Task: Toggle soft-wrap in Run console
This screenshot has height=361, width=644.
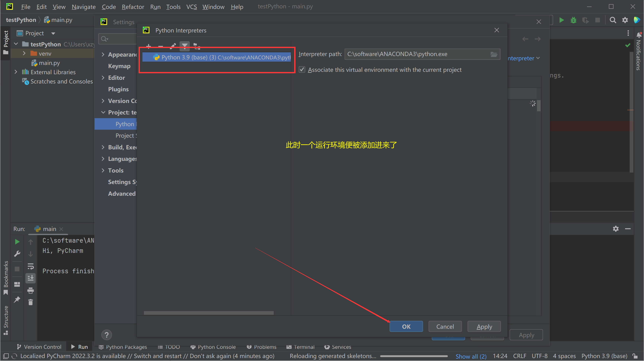Action: (x=30, y=267)
